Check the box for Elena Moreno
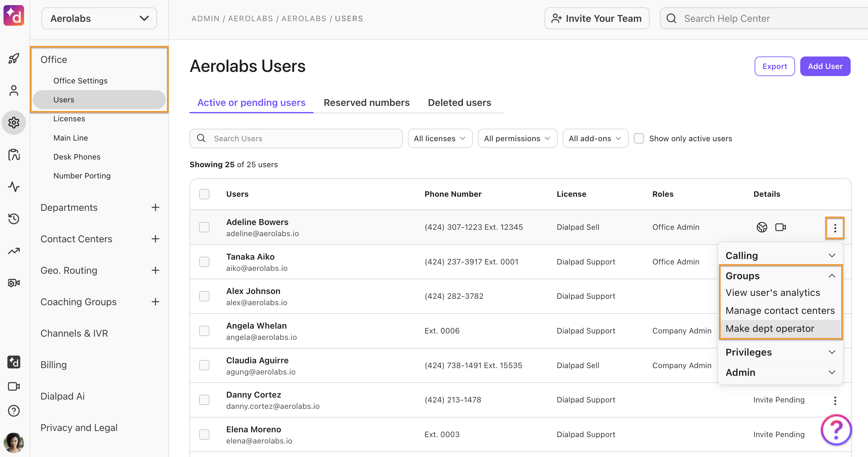Image resolution: width=868 pixels, height=457 pixels. (x=204, y=435)
